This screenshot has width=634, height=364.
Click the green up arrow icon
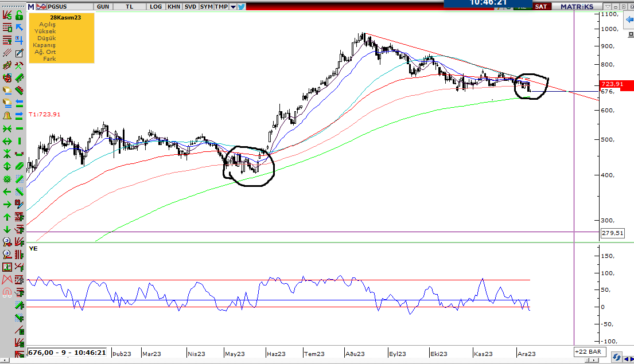pyautogui.click(x=7, y=217)
